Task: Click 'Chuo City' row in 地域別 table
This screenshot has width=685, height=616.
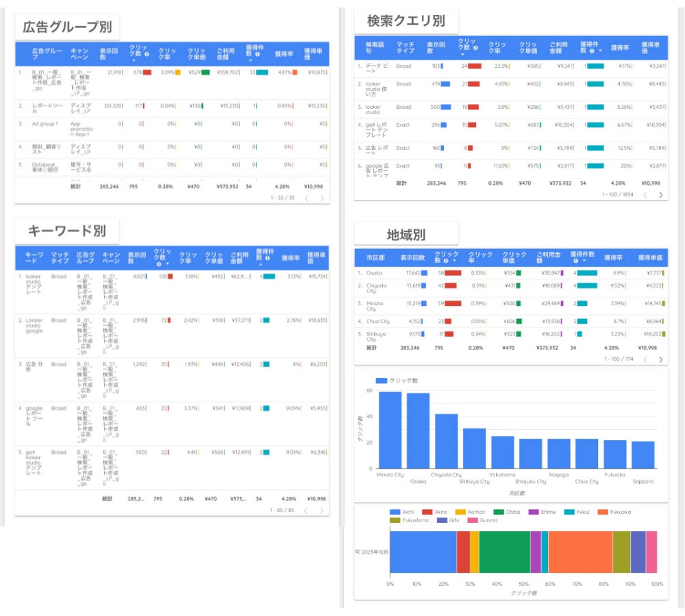Action: pos(511,321)
